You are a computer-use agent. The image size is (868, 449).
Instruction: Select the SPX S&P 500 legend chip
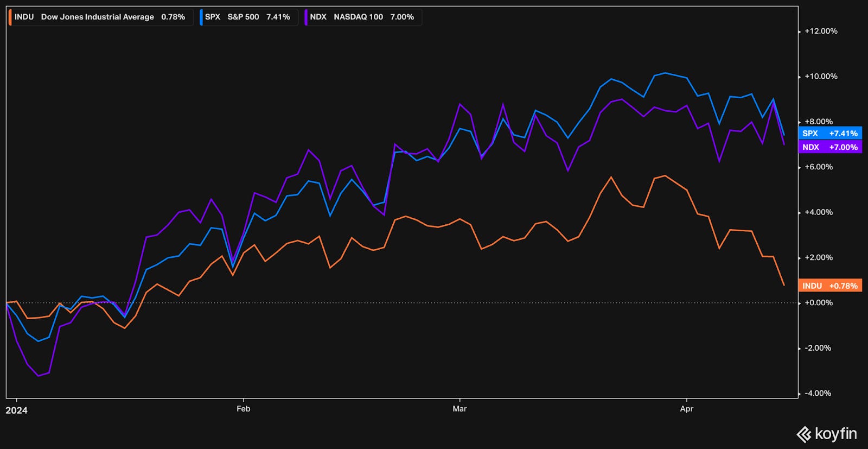[249, 17]
